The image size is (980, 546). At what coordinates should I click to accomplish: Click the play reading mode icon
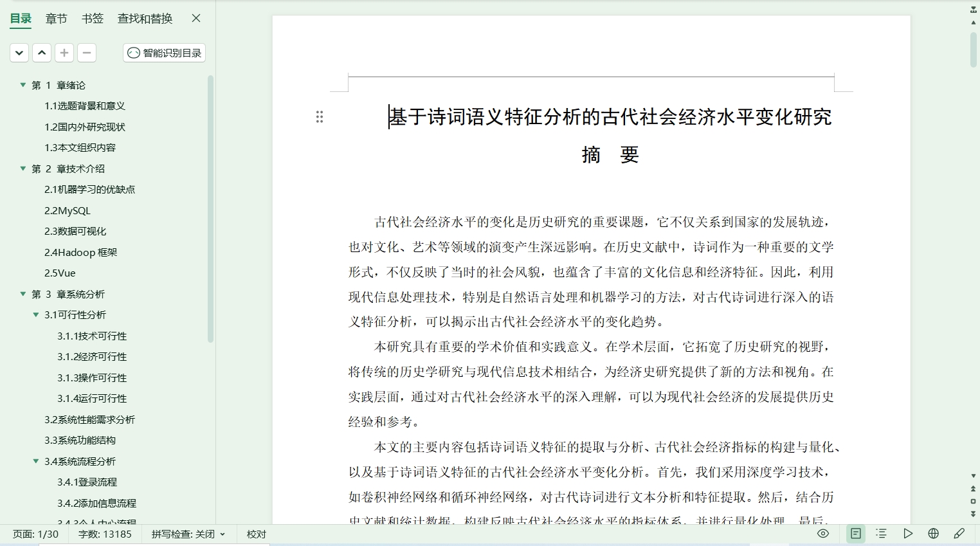(x=907, y=534)
